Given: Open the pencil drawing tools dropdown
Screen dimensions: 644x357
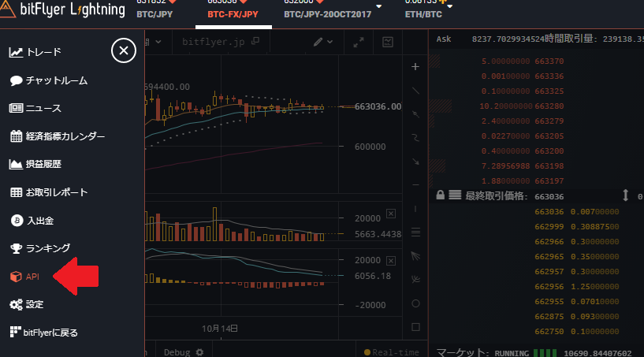Looking at the screenshot, I should pos(322,42).
